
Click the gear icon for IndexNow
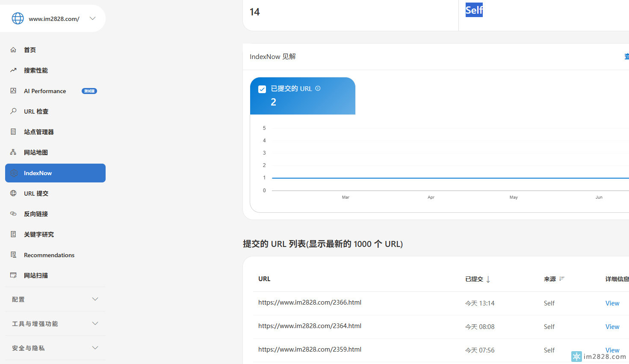pos(14,173)
